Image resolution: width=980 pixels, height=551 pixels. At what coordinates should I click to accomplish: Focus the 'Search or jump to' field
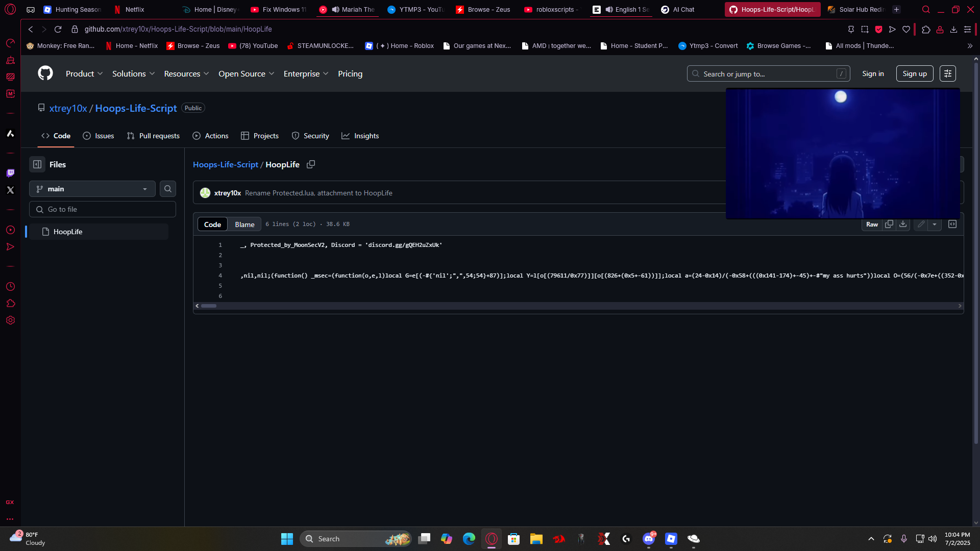click(768, 73)
